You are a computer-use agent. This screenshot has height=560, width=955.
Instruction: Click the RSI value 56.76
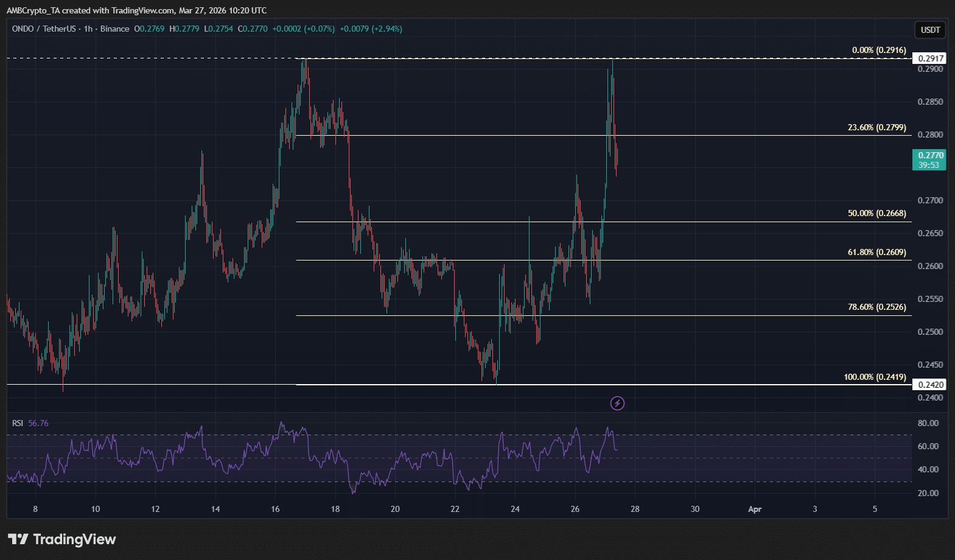click(38, 423)
